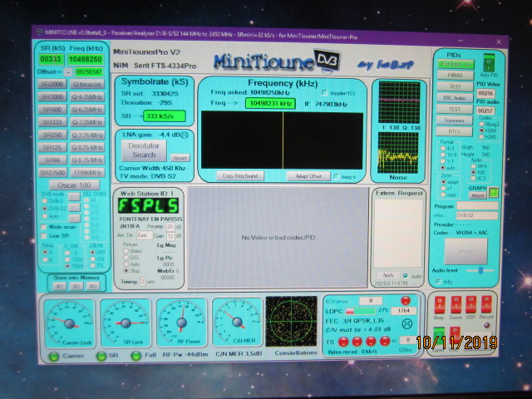Enable the Wide scan checkbox

point(44,227)
